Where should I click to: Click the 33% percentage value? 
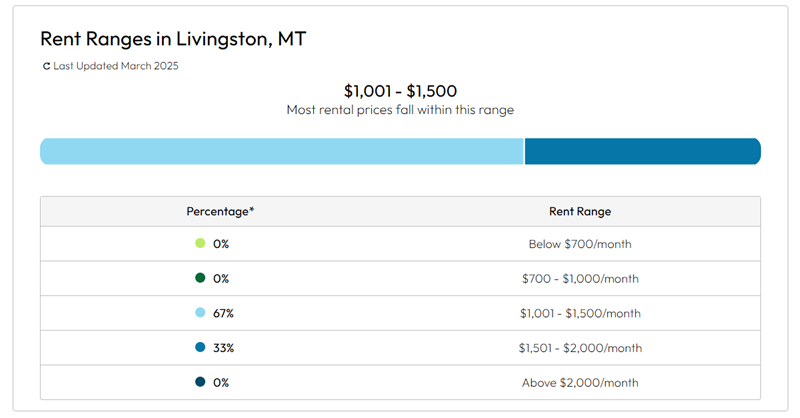(x=223, y=348)
